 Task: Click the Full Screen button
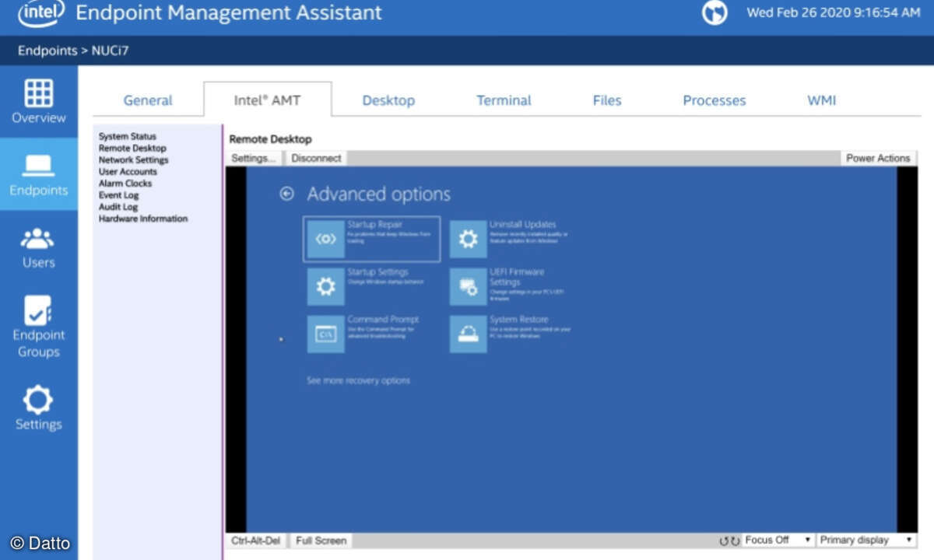pos(321,541)
